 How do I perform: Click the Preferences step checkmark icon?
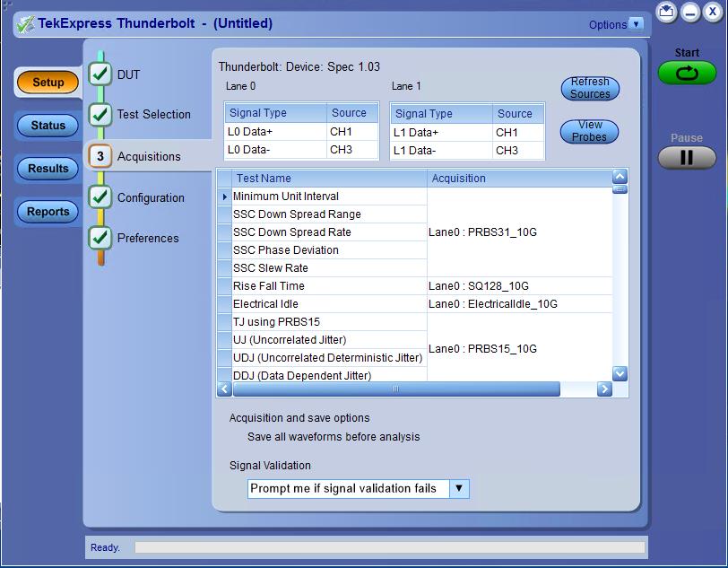[100, 238]
